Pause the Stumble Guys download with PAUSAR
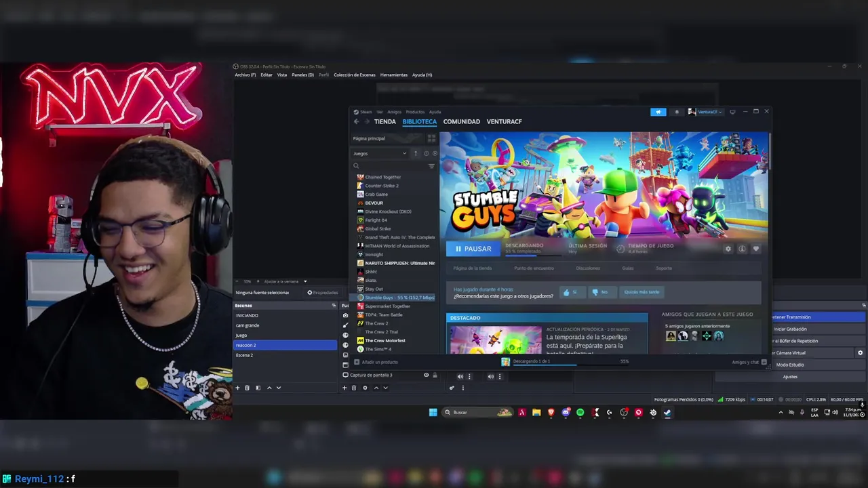 [x=473, y=249]
